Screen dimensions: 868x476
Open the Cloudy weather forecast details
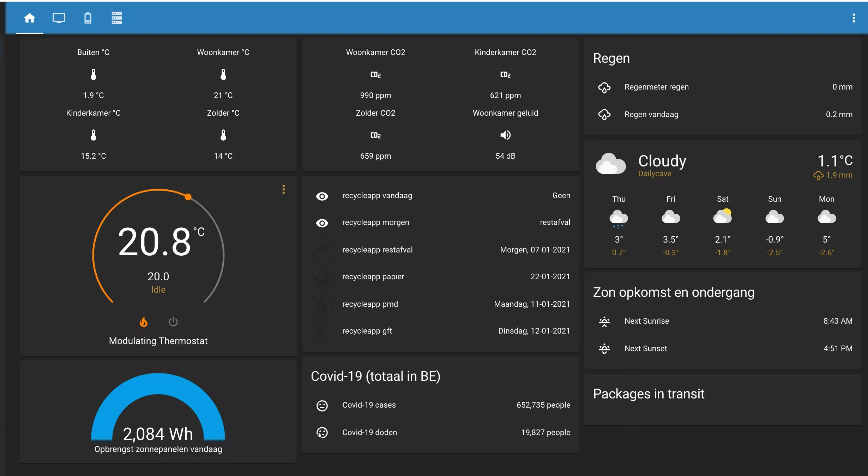tap(662, 161)
